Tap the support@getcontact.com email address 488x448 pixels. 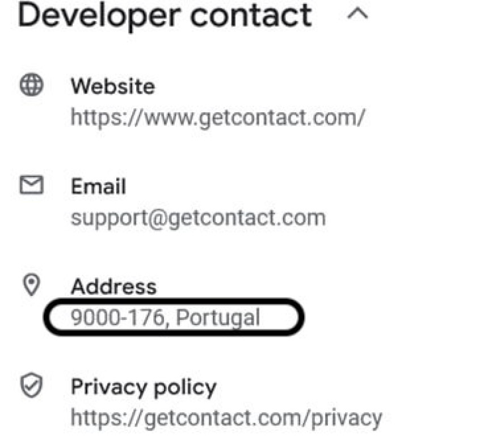[x=198, y=217]
